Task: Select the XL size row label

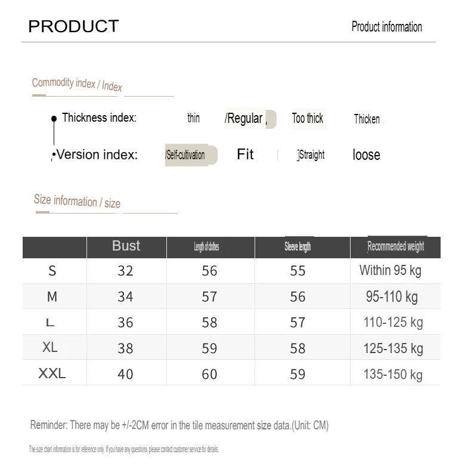Action: (x=49, y=347)
